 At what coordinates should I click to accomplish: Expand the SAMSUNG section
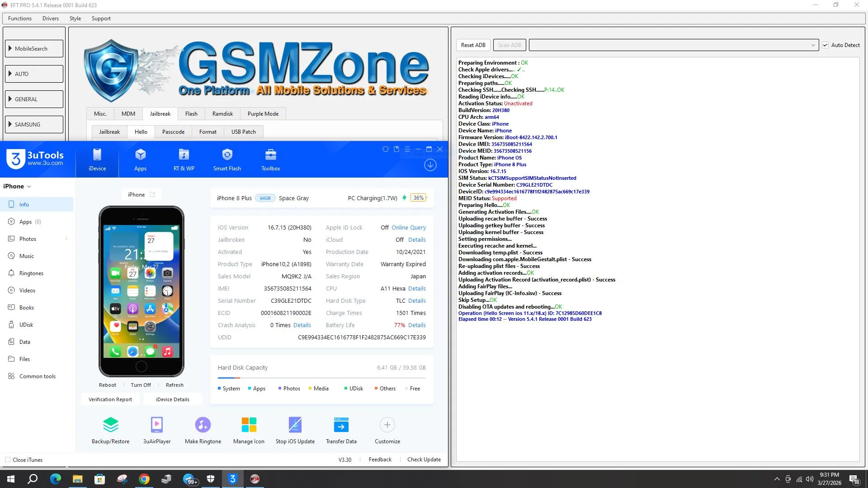pos(34,125)
